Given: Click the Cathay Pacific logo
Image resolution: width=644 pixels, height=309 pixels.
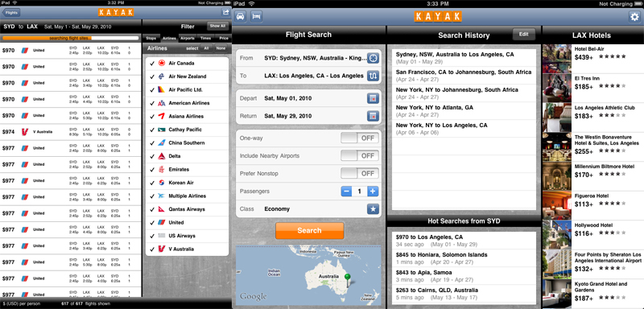Looking at the screenshot, I should coord(162,130).
